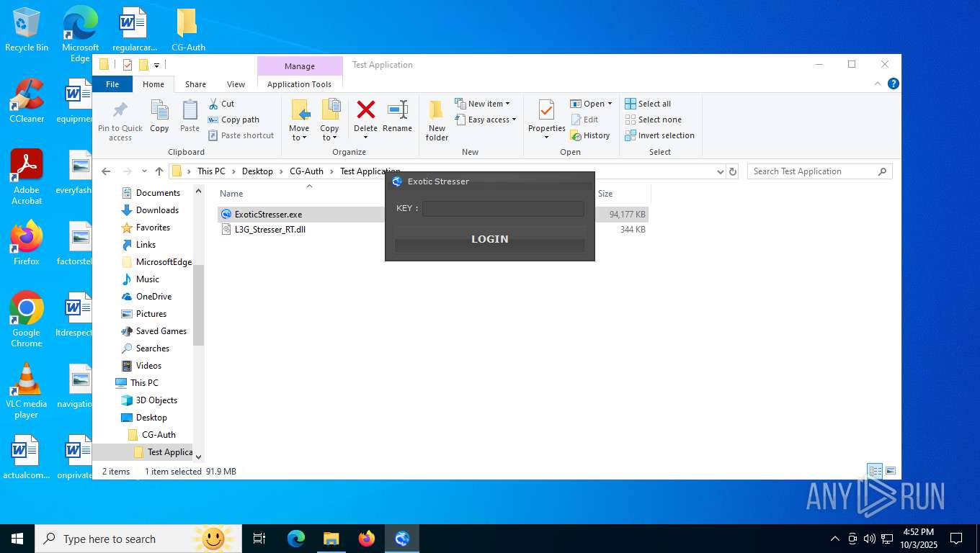This screenshot has width=980, height=553.
Task: Select Videos in navigation pane
Action: (x=148, y=366)
